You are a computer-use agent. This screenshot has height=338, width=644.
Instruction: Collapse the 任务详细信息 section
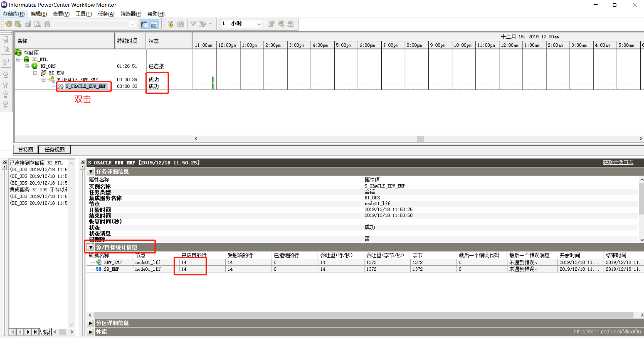(91, 172)
